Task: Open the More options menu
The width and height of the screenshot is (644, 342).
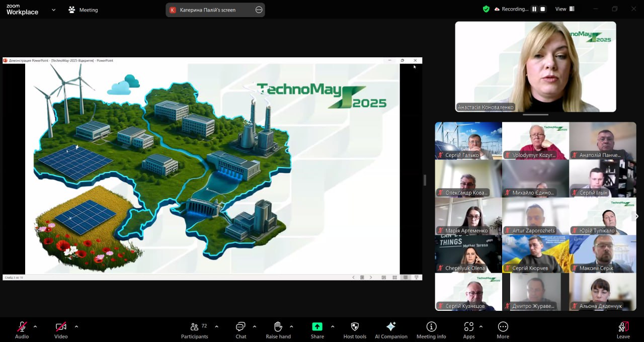Action: coord(503,330)
